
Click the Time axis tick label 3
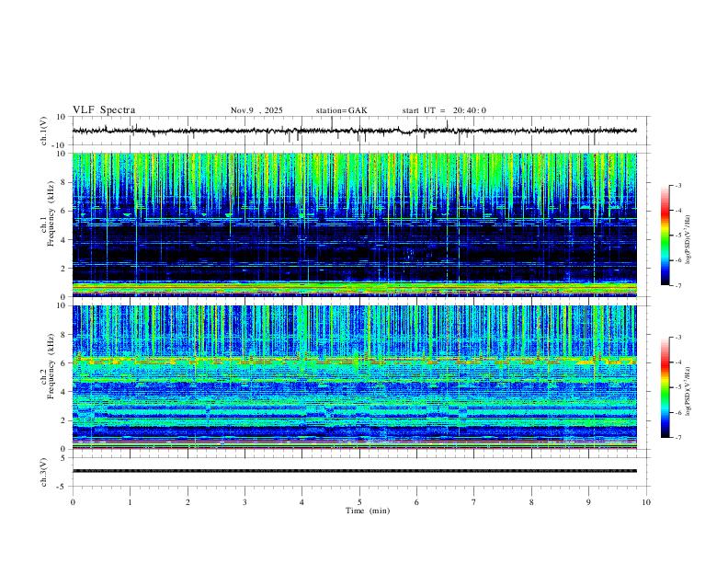coord(245,502)
